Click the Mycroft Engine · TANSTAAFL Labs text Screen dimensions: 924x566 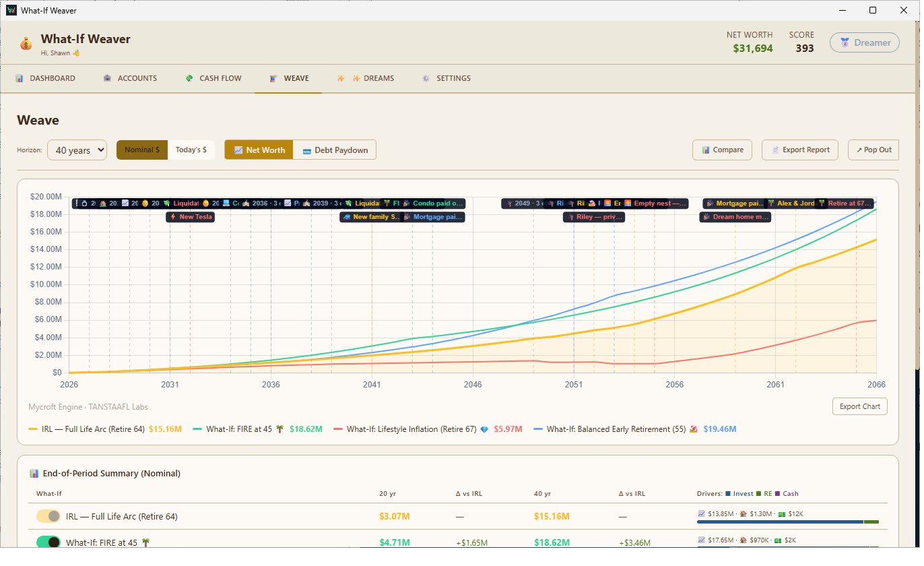coord(88,406)
